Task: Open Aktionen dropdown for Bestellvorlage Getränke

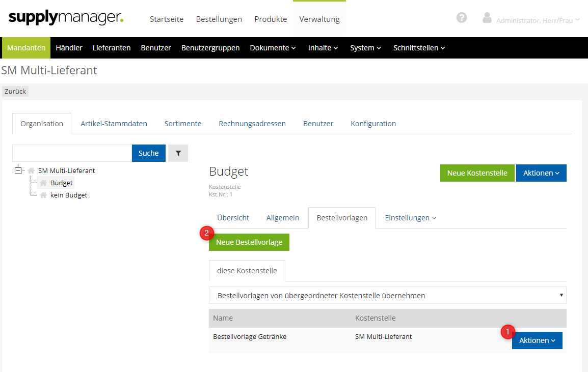Action: [x=537, y=340]
